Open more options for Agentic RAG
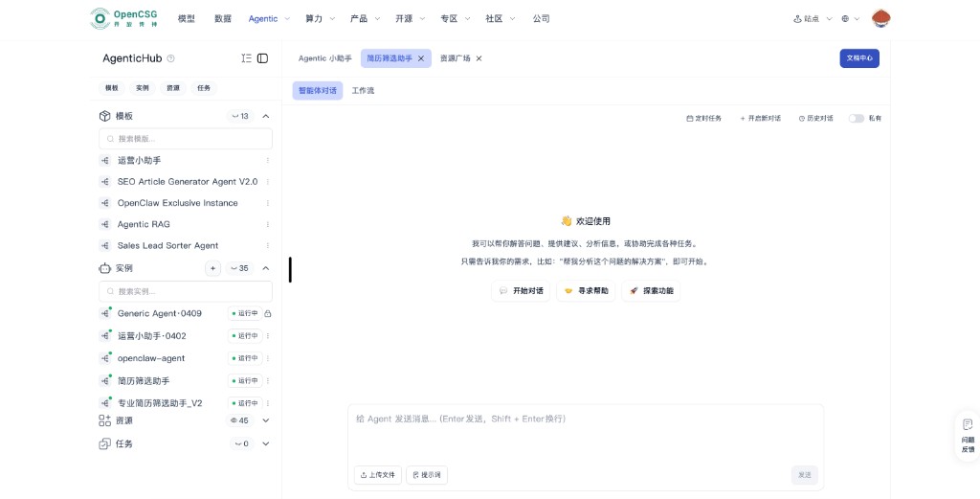The width and height of the screenshot is (980, 499). coord(268,224)
